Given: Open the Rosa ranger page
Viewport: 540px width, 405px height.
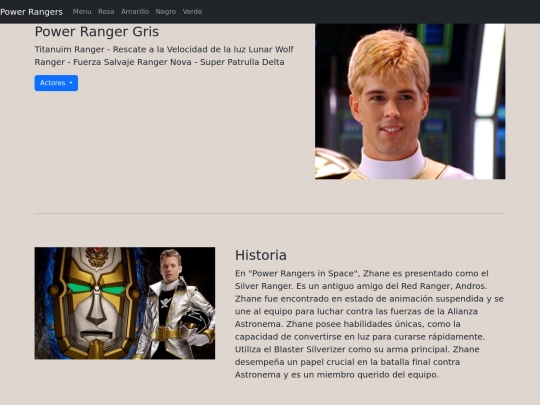Looking at the screenshot, I should tap(106, 12).
